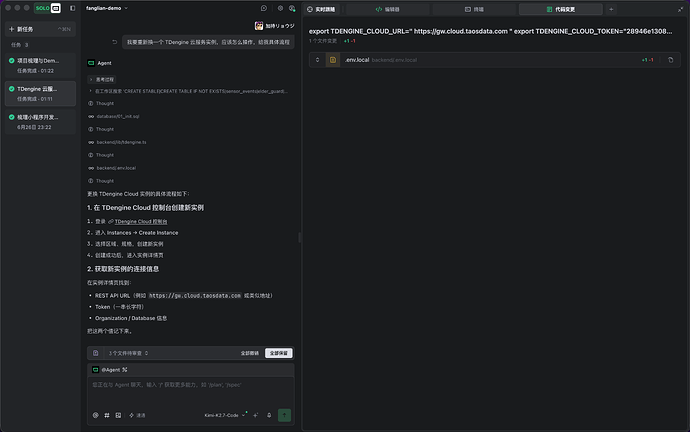
Task: Switch to the 实时跟随 tab
Action: pyautogui.click(x=321, y=9)
